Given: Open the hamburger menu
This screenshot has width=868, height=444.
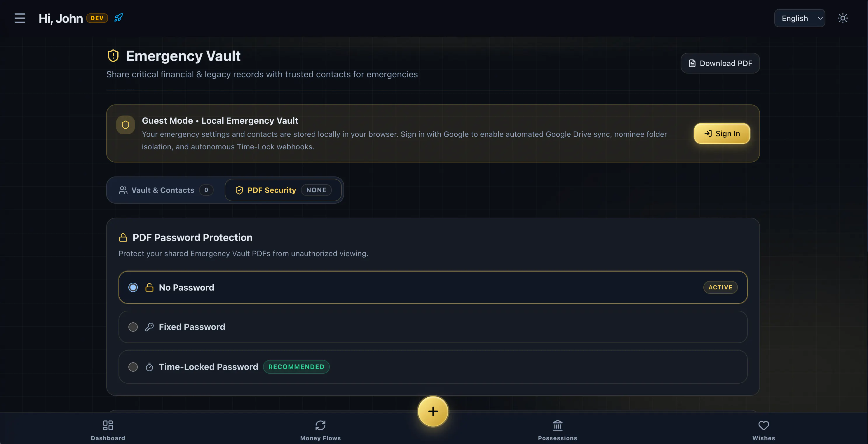Looking at the screenshot, I should [20, 18].
